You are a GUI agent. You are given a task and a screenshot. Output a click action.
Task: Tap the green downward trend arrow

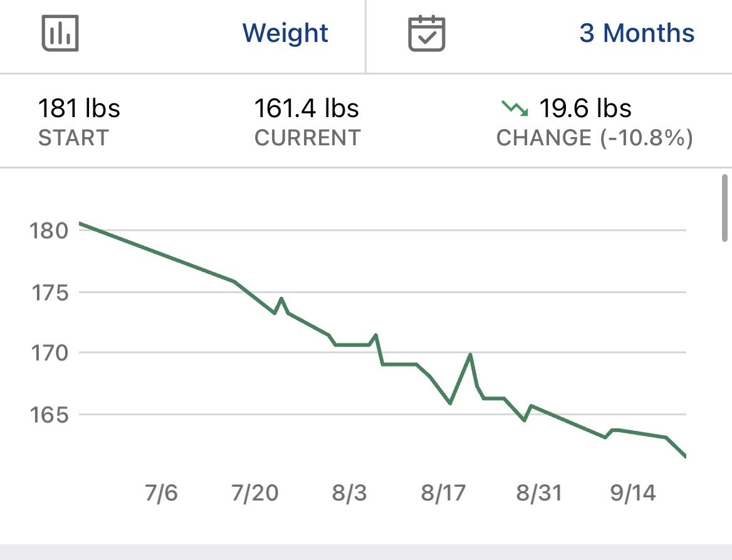click(x=515, y=108)
